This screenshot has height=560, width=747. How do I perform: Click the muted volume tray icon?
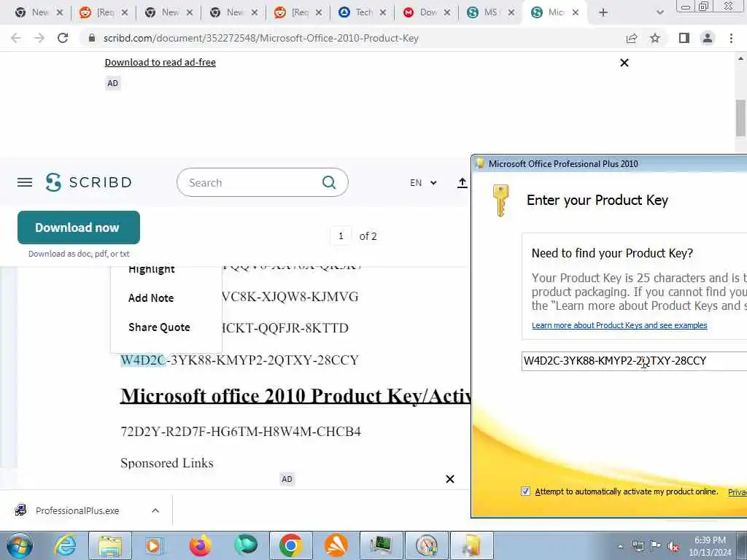(x=673, y=547)
